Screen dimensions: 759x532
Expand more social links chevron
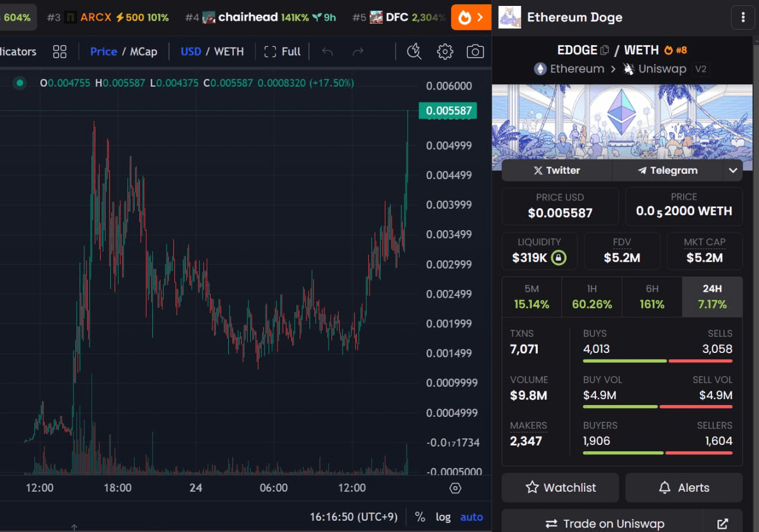(x=733, y=170)
